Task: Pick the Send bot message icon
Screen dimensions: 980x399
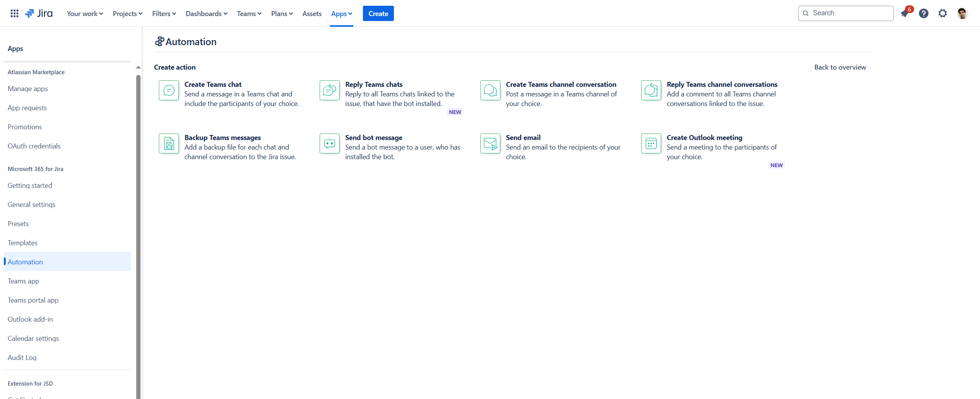Action: [x=330, y=143]
